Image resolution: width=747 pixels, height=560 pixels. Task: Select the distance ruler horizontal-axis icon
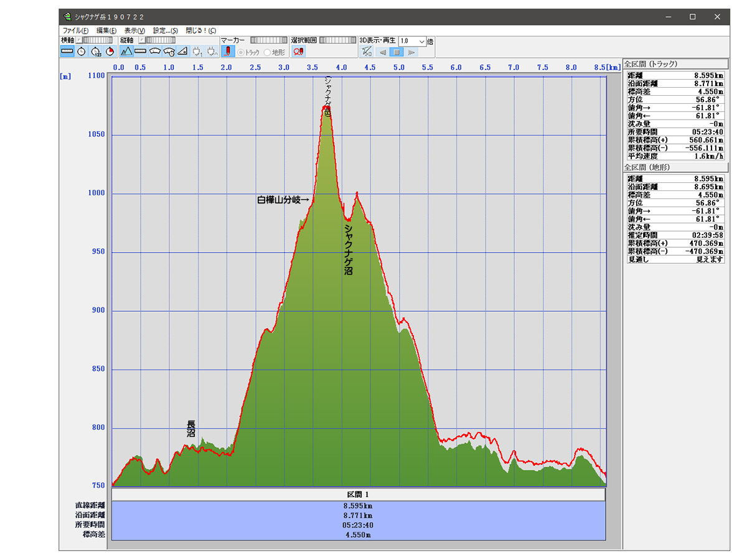[67, 52]
